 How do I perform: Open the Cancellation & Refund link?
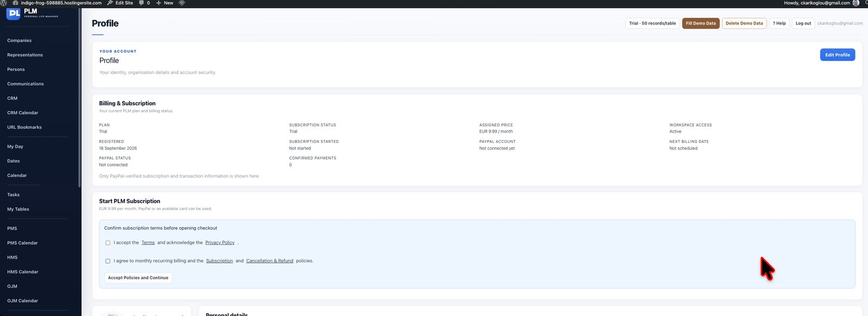(x=270, y=261)
